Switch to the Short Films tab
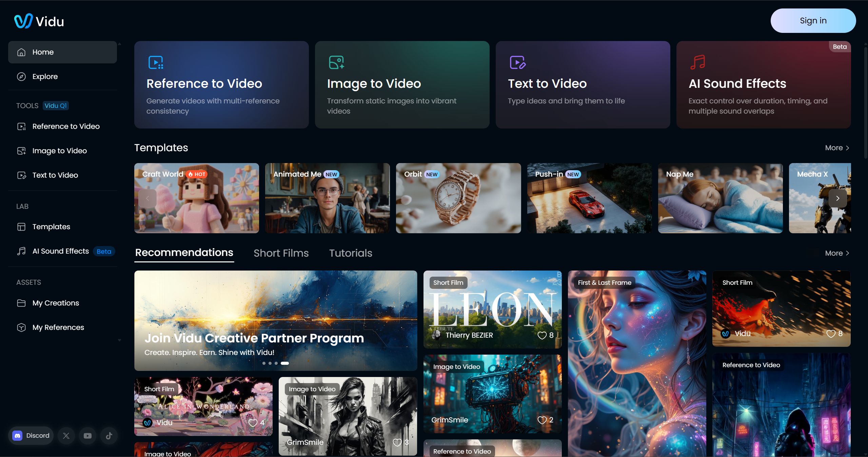This screenshot has width=868, height=457. point(281,253)
